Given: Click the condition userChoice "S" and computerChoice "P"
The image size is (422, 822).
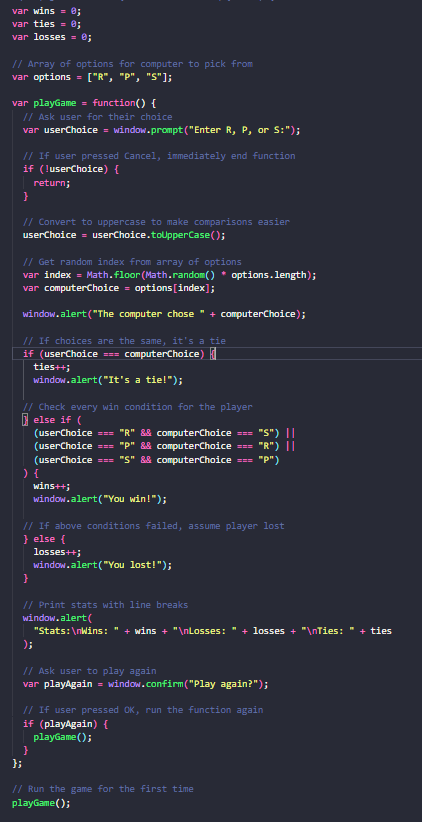Looking at the screenshot, I should [x=156, y=460].
